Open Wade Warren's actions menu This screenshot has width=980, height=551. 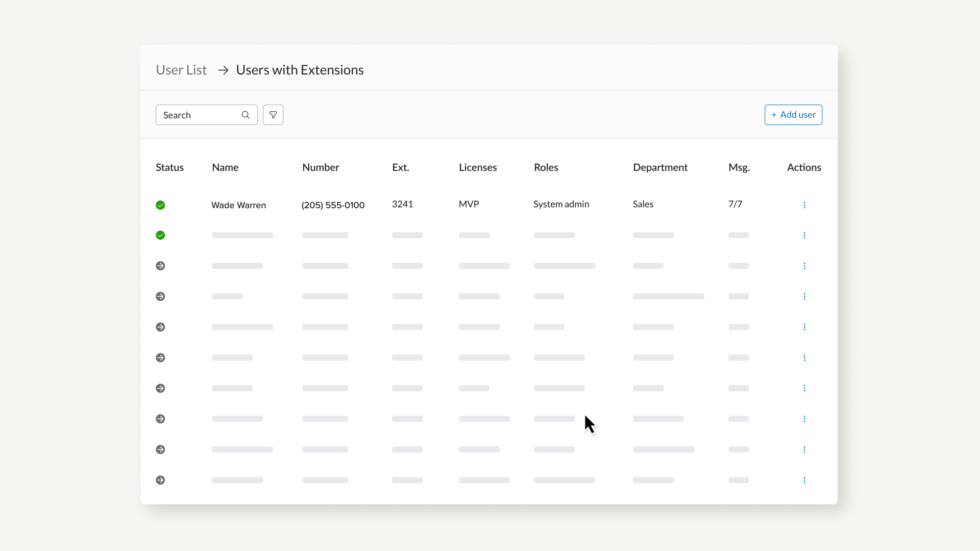click(804, 205)
